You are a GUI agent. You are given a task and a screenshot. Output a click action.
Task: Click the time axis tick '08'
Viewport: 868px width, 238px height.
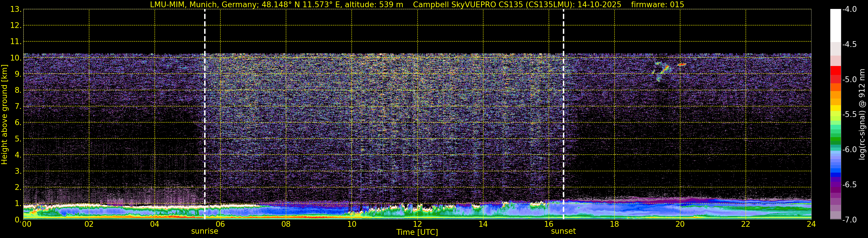coord(286,224)
